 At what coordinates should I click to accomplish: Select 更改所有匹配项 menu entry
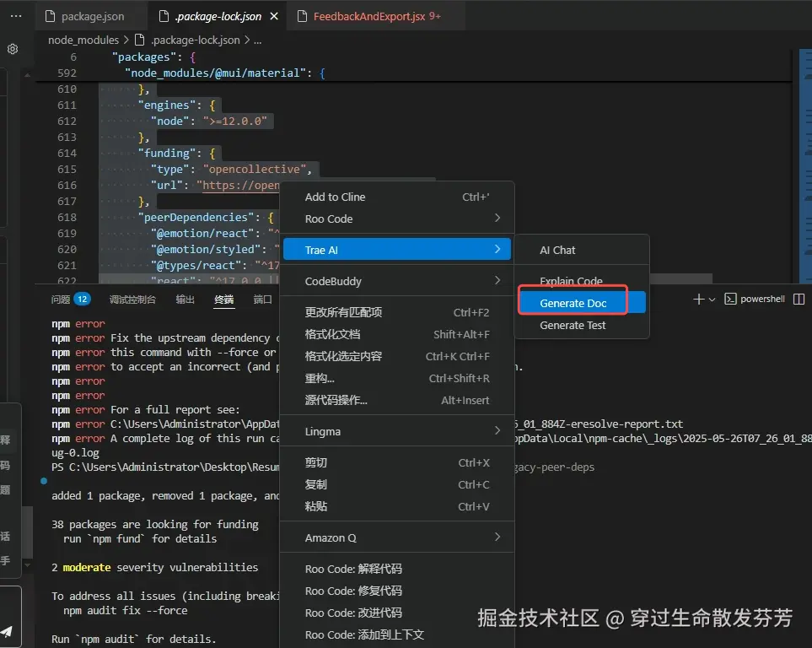(x=396, y=312)
